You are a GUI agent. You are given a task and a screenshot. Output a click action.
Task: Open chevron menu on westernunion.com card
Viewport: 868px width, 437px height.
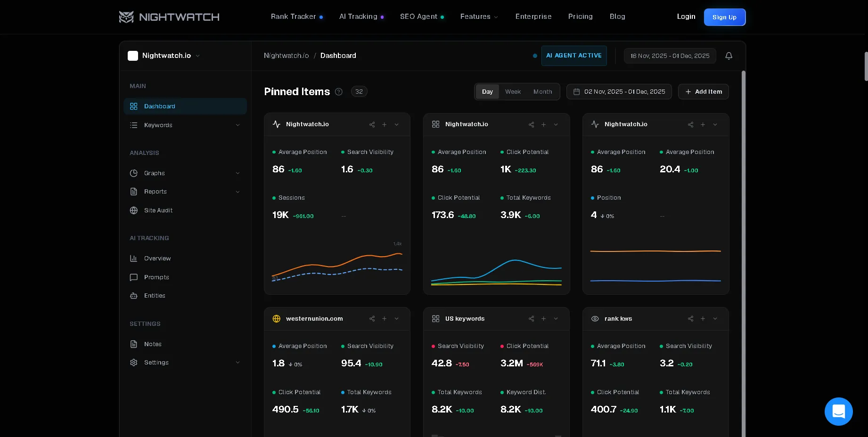(x=397, y=319)
